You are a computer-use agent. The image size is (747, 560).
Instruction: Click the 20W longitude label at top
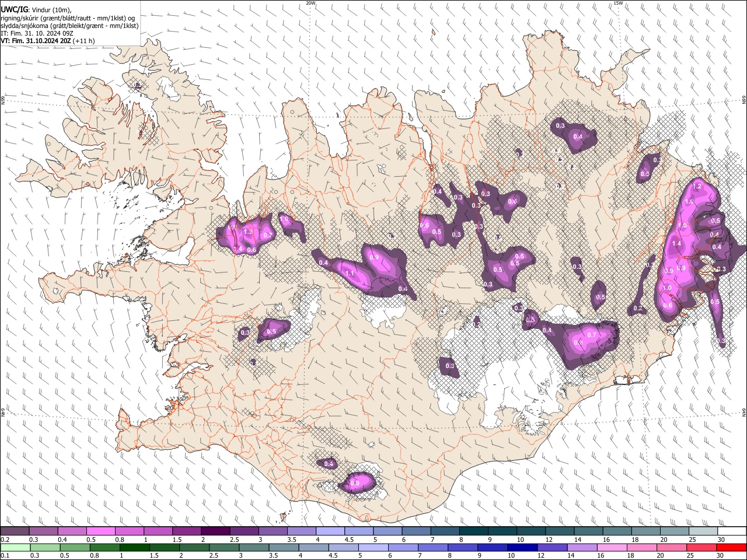[x=311, y=3]
